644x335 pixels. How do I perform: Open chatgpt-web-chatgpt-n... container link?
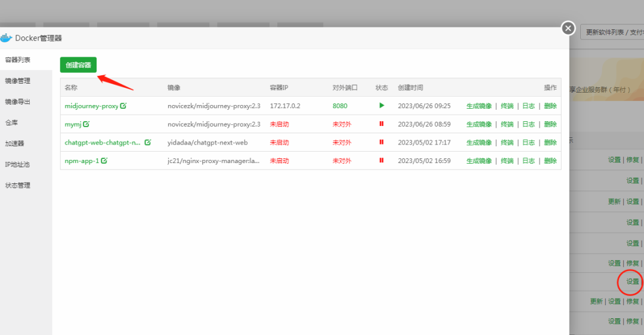103,142
